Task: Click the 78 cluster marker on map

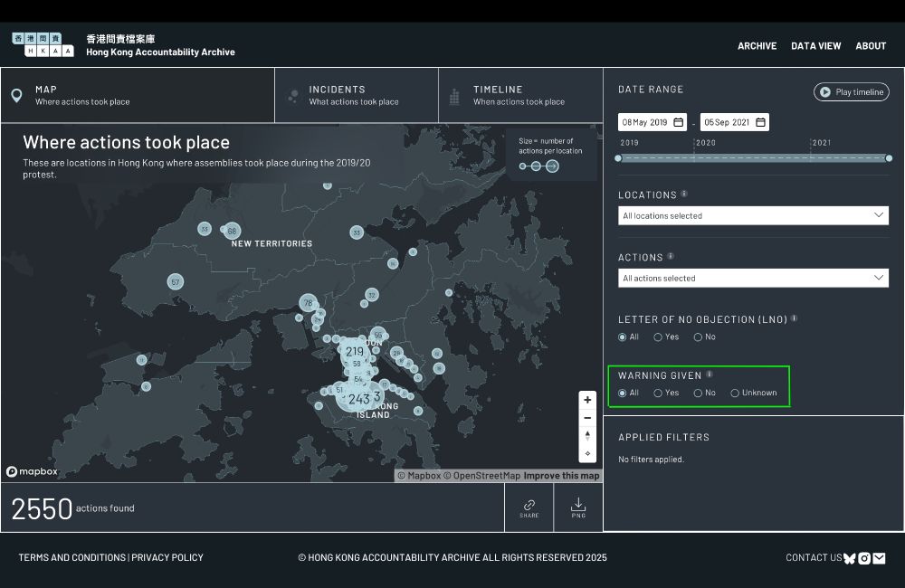Action: pyautogui.click(x=309, y=303)
